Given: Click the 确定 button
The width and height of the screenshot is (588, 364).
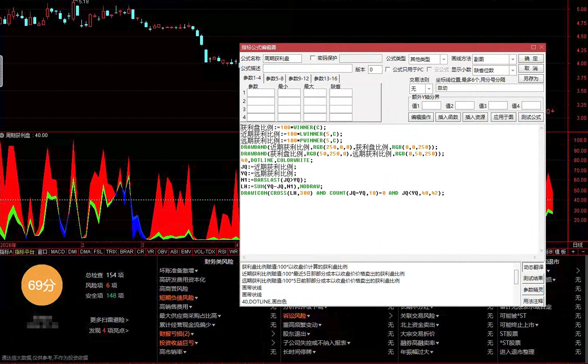Looking at the screenshot, I should pyautogui.click(x=531, y=58).
